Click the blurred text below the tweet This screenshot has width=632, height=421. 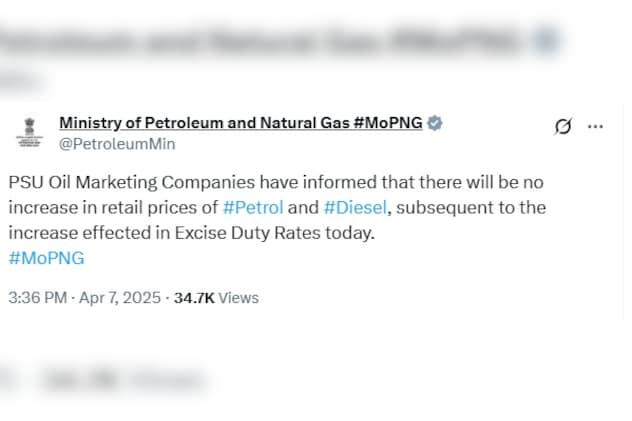point(120,379)
